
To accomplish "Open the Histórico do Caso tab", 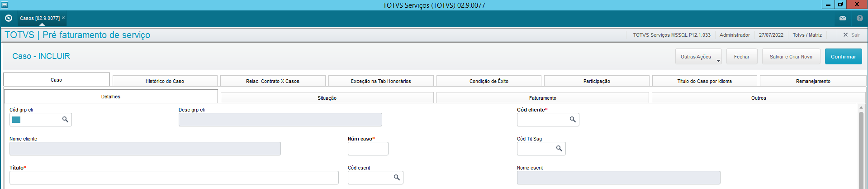I will click(165, 81).
